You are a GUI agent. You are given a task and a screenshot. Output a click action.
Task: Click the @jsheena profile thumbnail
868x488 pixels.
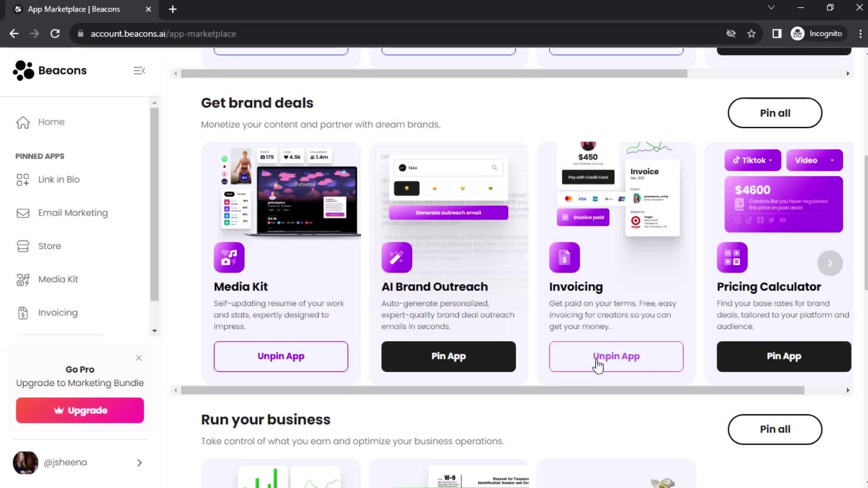pyautogui.click(x=25, y=462)
